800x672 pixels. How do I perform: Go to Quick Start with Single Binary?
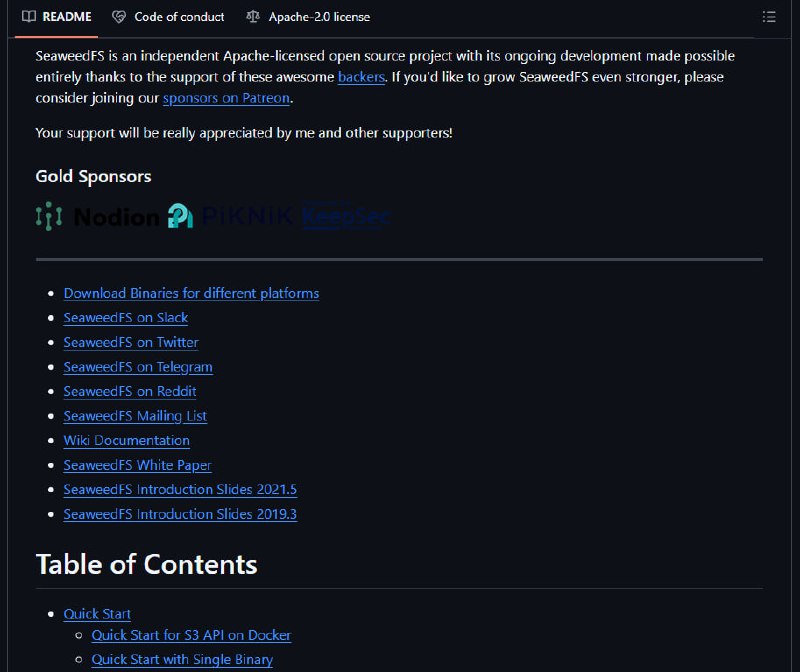click(182, 659)
